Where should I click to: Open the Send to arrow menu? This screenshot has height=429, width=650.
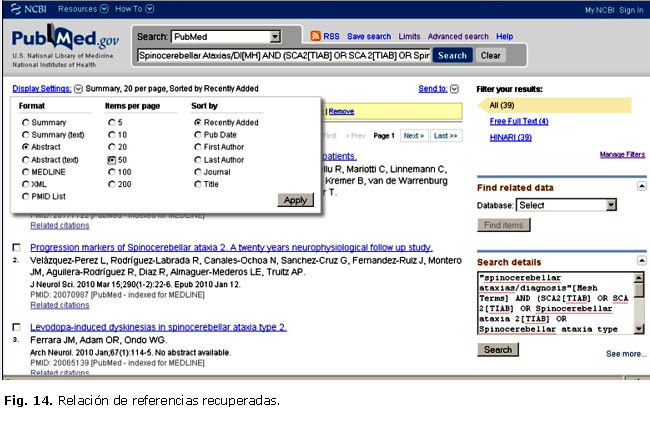[x=455, y=89]
